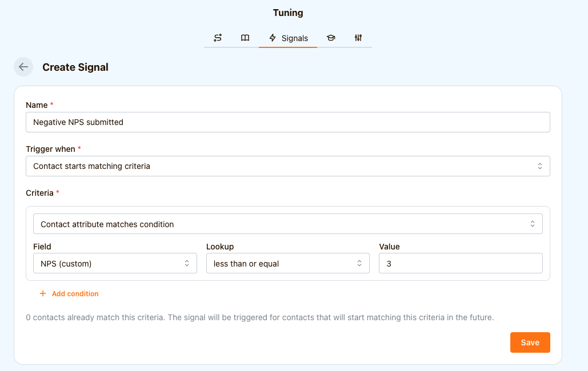
Task: Open the sliders settings tab
Action: pos(358,38)
